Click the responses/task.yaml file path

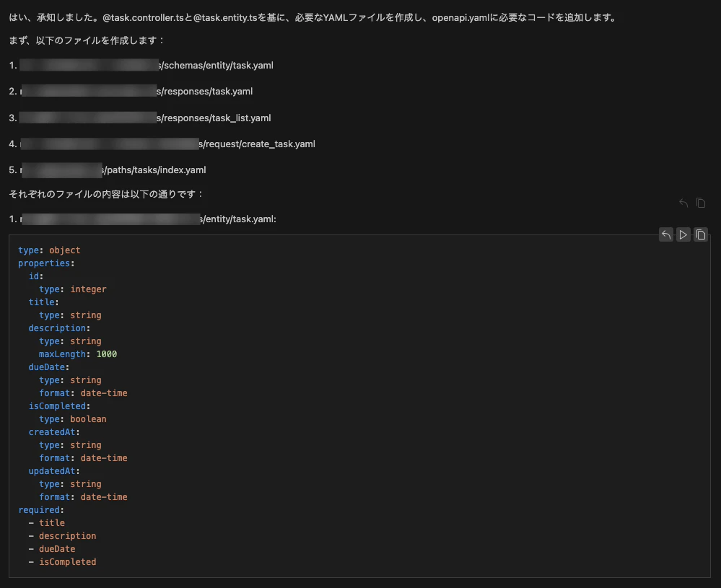point(205,92)
